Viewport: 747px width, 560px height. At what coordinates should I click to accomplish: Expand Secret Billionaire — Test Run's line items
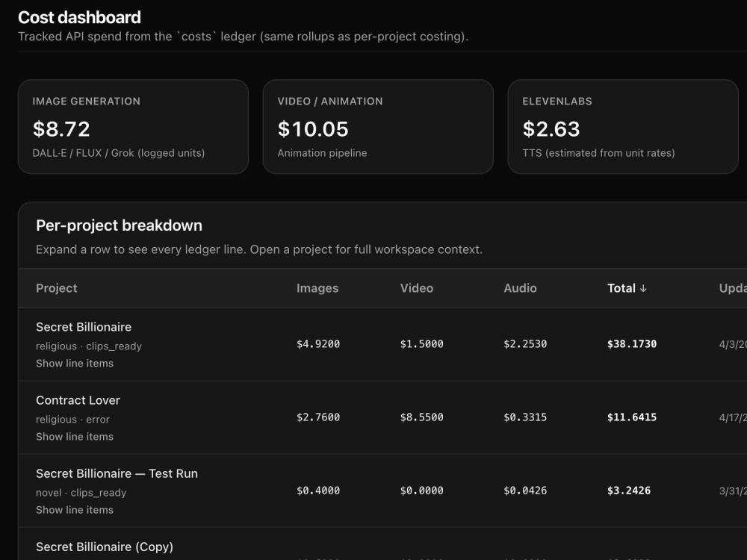click(75, 510)
